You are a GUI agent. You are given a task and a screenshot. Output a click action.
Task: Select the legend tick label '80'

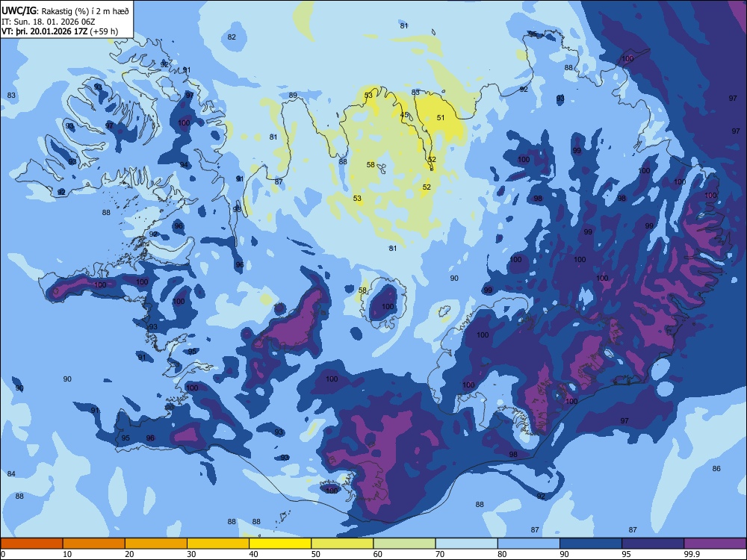coord(502,554)
